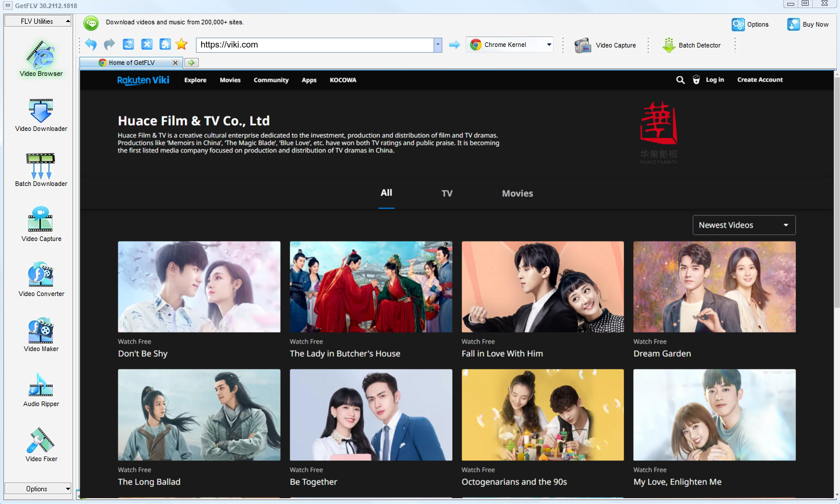The width and height of the screenshot is (840, 504).
Task: Go to the home page icon
Action: tap(165, 45)
